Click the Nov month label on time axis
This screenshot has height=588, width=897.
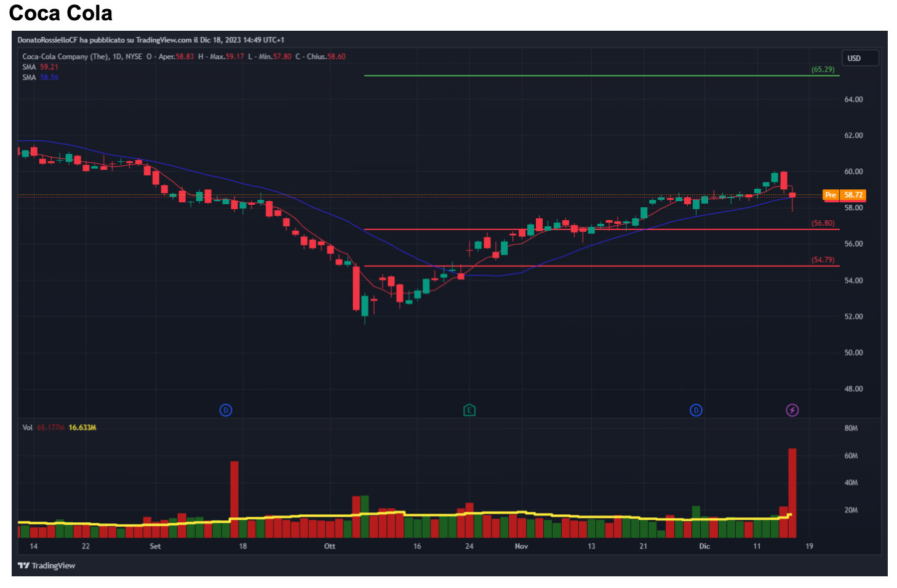tap(521, 546)
